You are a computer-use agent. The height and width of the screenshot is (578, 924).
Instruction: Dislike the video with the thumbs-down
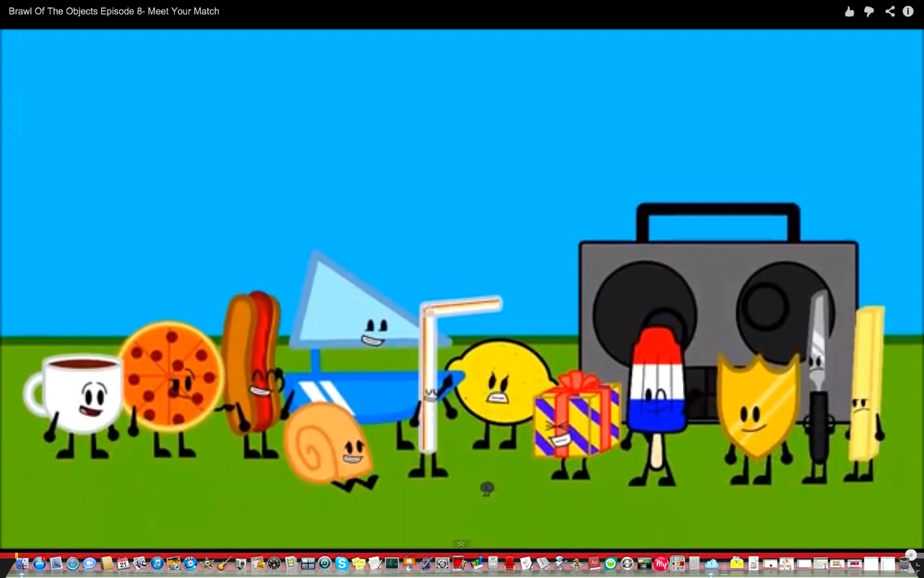tap(868, 11)
